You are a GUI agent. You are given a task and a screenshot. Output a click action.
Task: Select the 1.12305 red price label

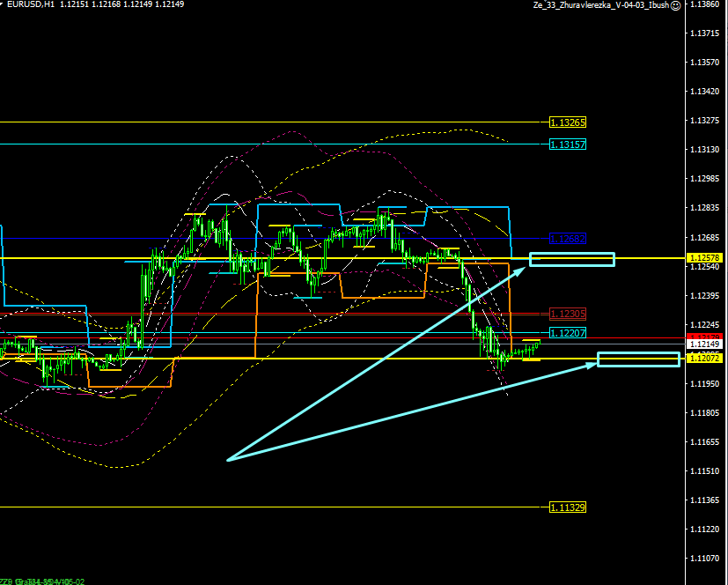tap(567, 314)
